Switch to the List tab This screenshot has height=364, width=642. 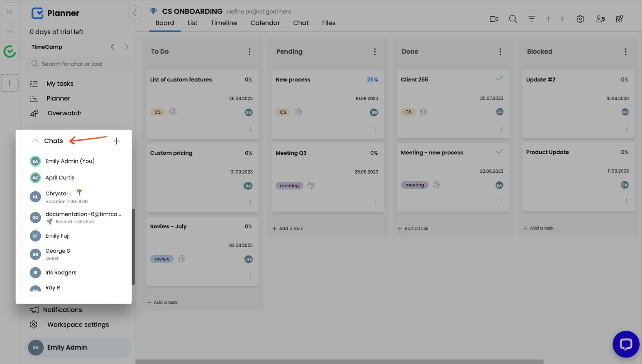193,23
